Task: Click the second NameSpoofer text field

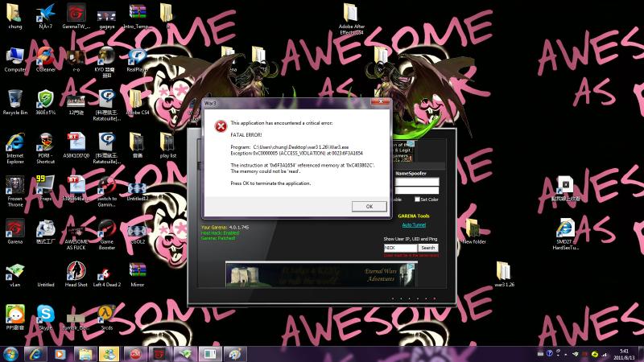Action: tap(417, 191)
